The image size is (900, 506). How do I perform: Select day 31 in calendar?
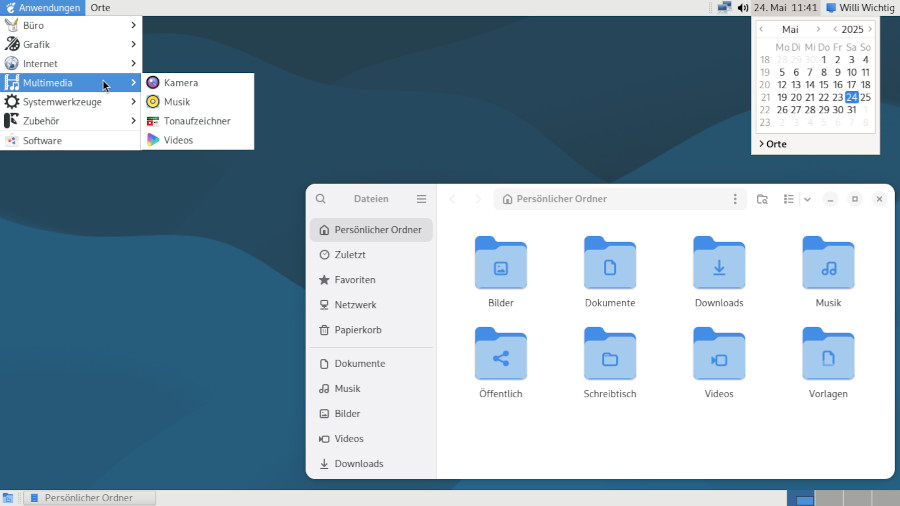tap(851, 110)
